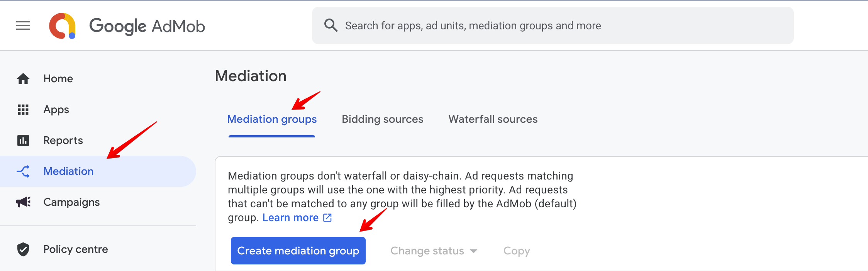Select the Mediation groups tab
This screenshot has width=868, height=271.
click(x=272, y=119)
